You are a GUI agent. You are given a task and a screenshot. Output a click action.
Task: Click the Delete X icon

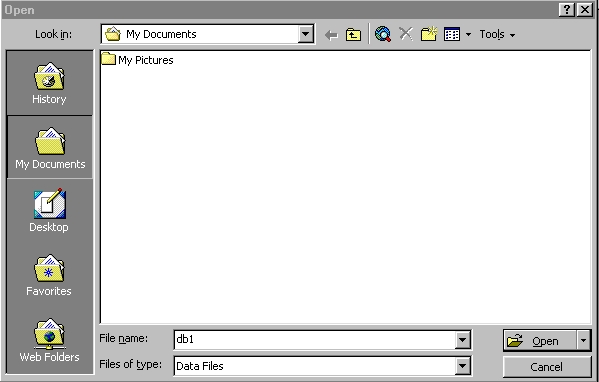[x=406, y=34]
